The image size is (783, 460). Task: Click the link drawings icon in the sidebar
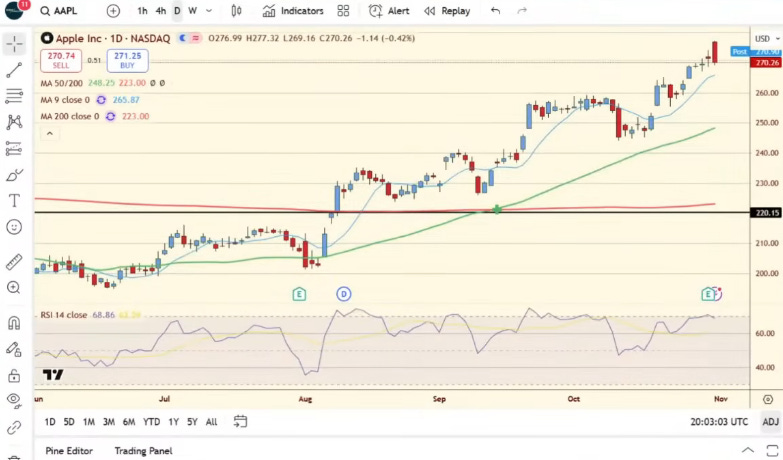pos(14,428)
